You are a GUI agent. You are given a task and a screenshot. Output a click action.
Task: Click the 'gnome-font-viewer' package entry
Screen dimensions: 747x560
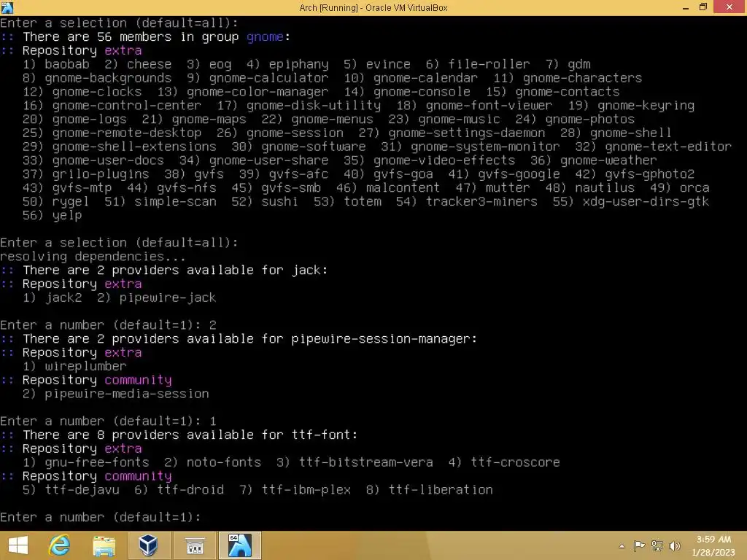click(x=489, y=106)
